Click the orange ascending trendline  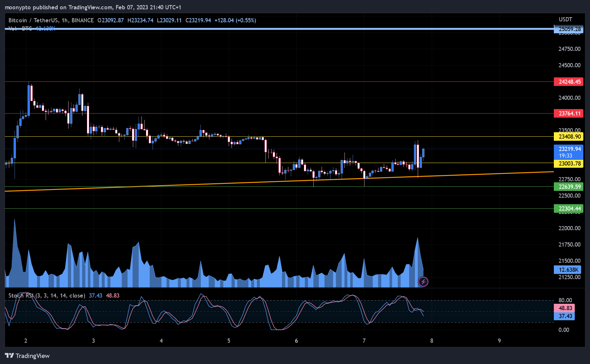[x=279, y=181]
